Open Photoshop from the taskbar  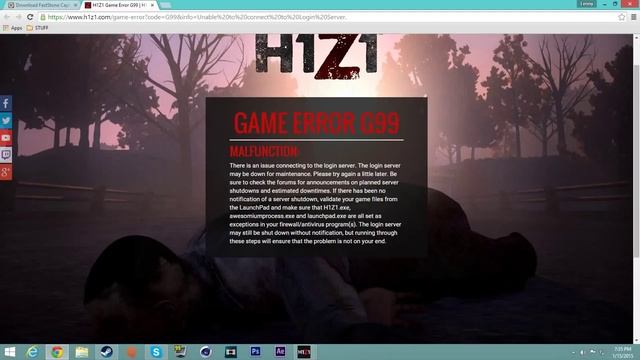(256, 352)
